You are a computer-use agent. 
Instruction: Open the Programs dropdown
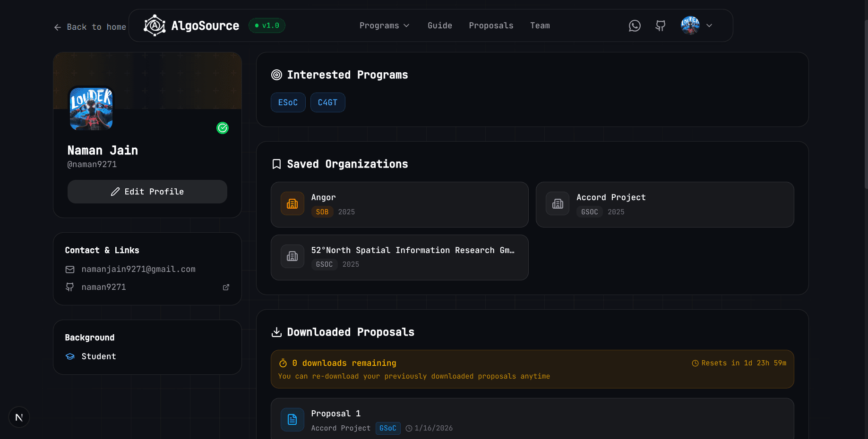coord(384,25)
